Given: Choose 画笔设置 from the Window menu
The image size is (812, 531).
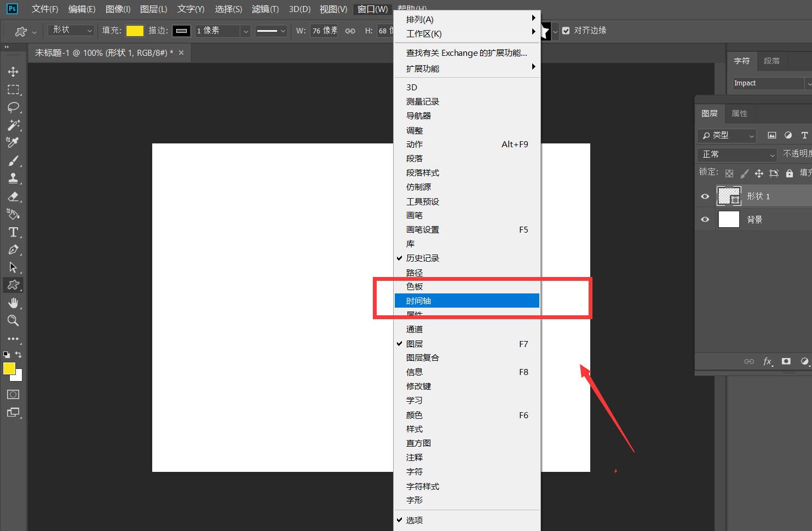Looking at the screenshot, I should coord(467,229).
